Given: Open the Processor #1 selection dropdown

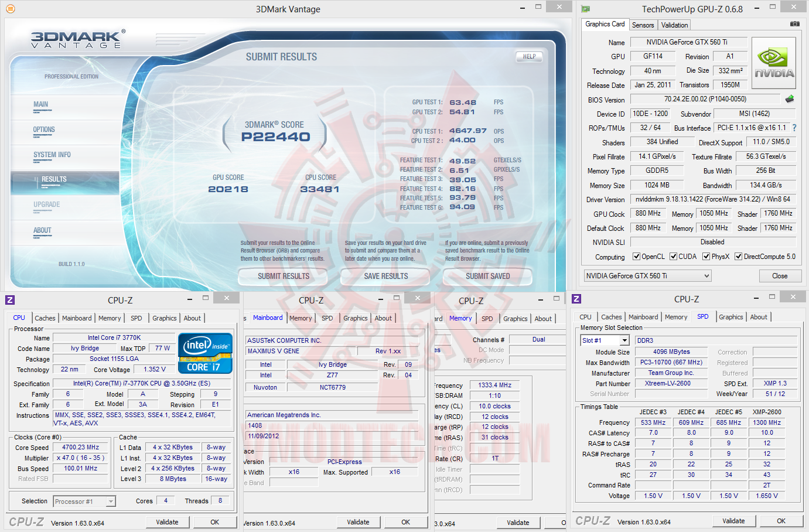Looking at the screenshot, I should point(84,502).
